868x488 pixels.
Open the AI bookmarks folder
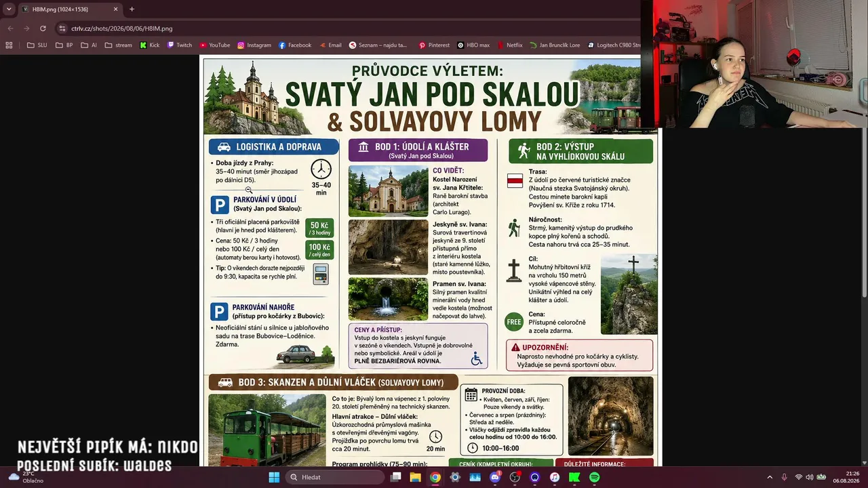coord(89,45)
